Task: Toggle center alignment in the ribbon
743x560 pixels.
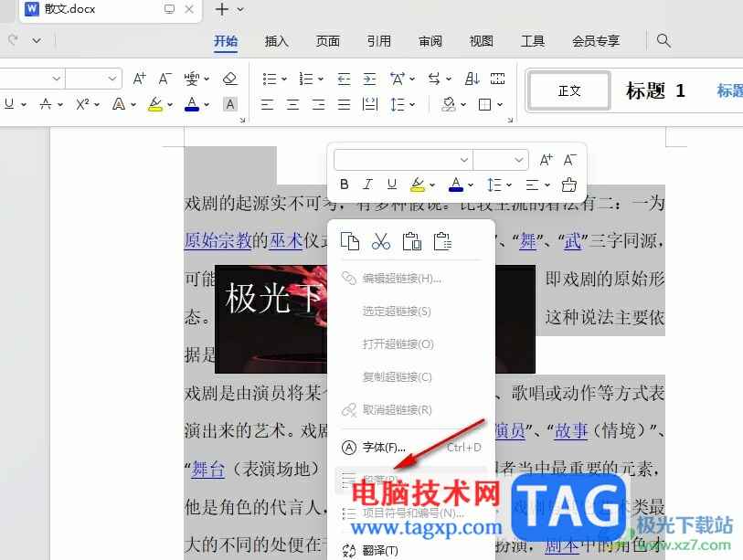Action: [292, 104]
